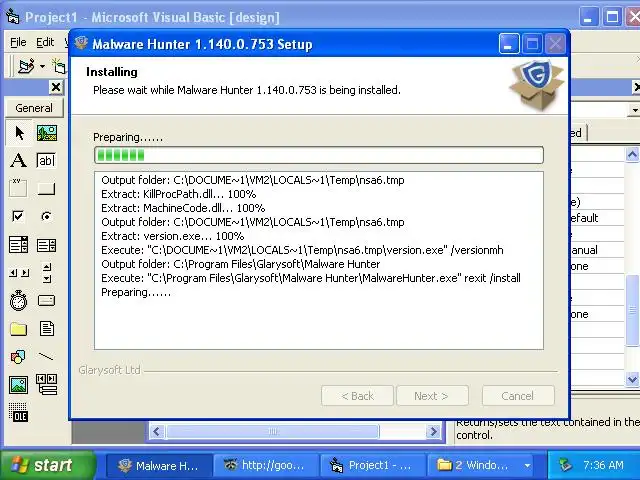Screen dimensions: 640x480
Task: Select the CheckBox tool in toolbox
Action: [19, 216]
